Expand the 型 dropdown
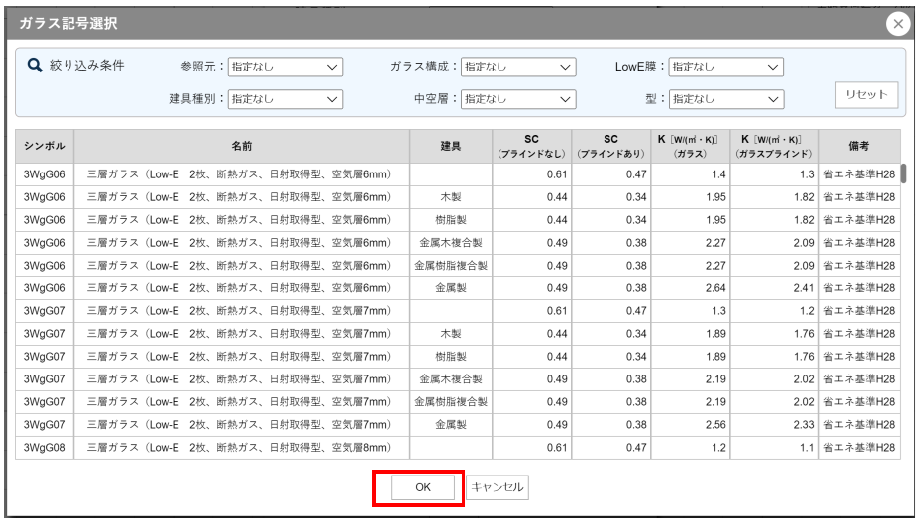This screenshot has width=921, height=521. click(x=725, y=99)
